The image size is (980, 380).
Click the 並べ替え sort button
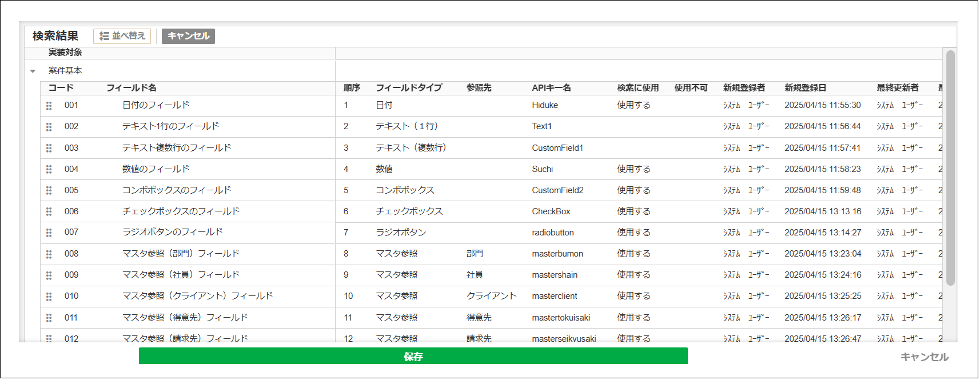[x=122, y=36]
